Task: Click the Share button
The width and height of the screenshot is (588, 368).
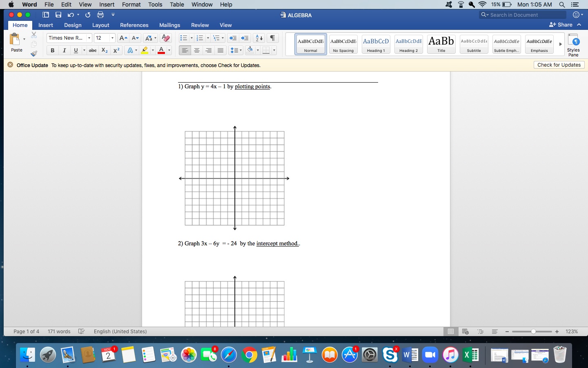Action: [561, 25]
